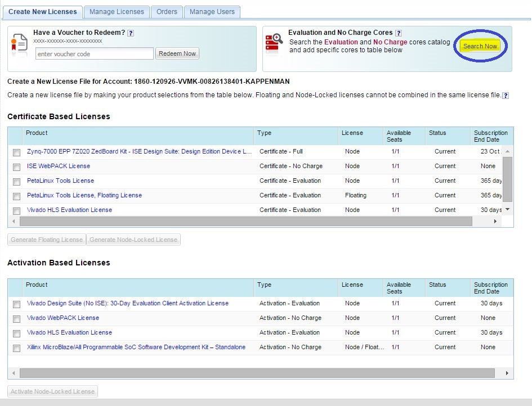
Task: Click certificate table Type column header
Action: pos(296,136)
